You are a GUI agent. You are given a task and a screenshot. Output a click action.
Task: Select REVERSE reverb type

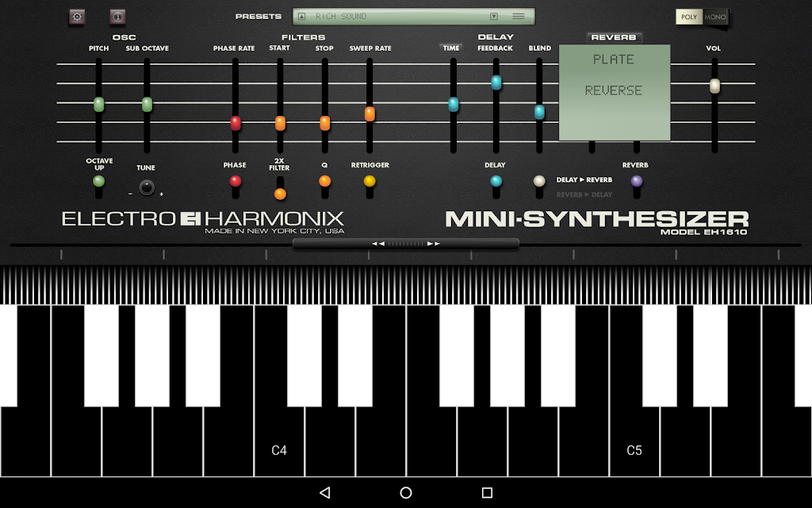point(614,90)
